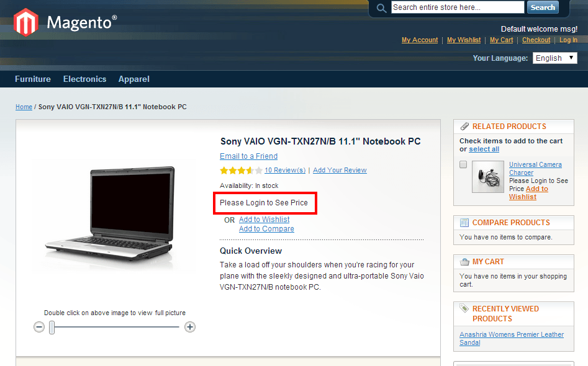588x366 pixels.
Task: Click select all in Related Products
Action: pos(484,149)
